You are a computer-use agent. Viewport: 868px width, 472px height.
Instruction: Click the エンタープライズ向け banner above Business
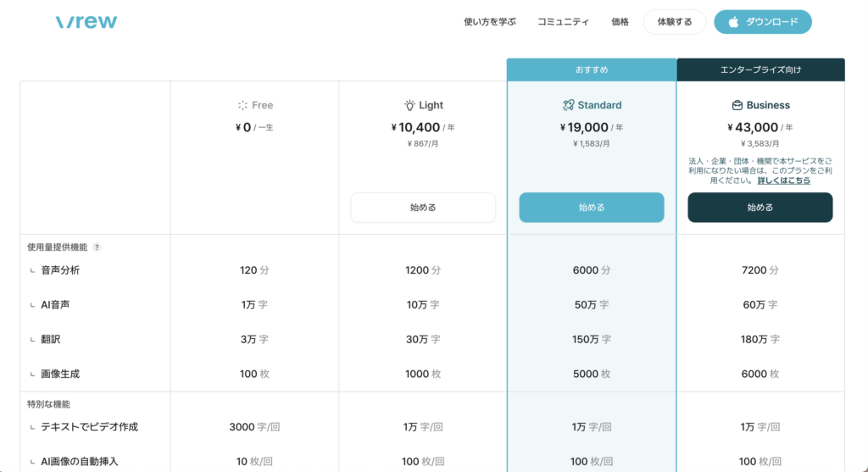click(x=760, y=69)
